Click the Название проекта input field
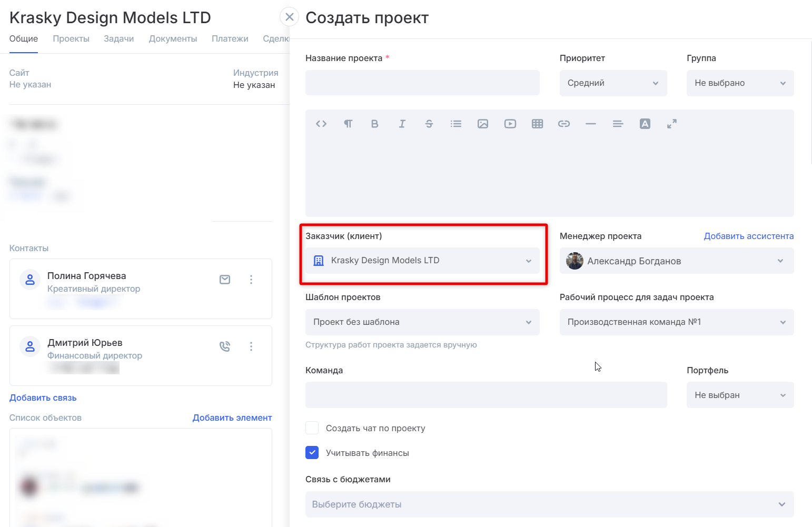The width and height of the screenshot is (812, 527). pyautogui.click(x=422, y=83)
